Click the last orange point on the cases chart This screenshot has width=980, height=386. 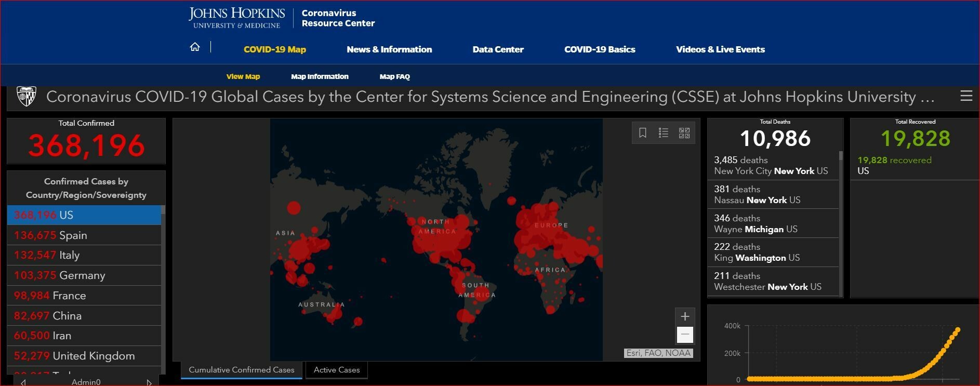(958, 330)
